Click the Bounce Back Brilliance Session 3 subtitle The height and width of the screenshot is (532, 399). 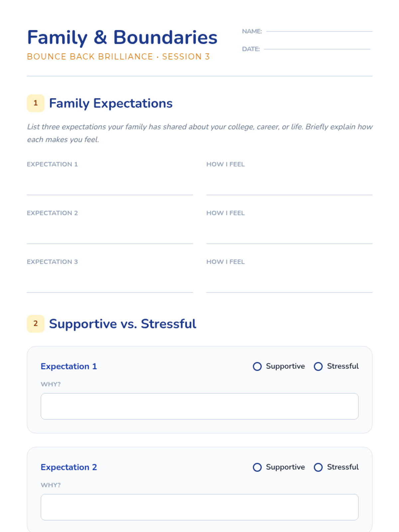[x=118, y=57]
